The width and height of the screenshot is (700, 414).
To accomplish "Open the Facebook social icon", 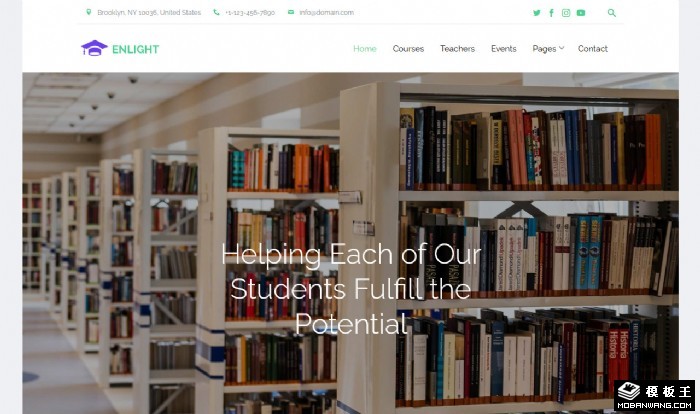I will tap(551, 13).
